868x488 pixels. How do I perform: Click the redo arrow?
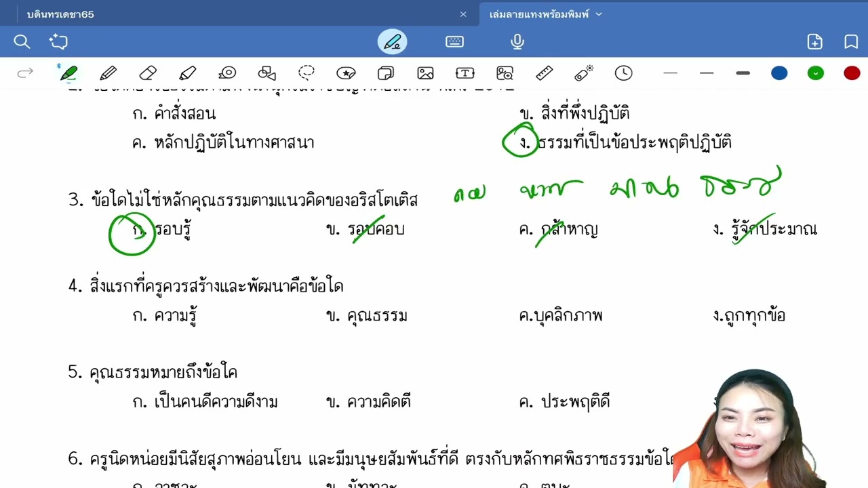25,73
